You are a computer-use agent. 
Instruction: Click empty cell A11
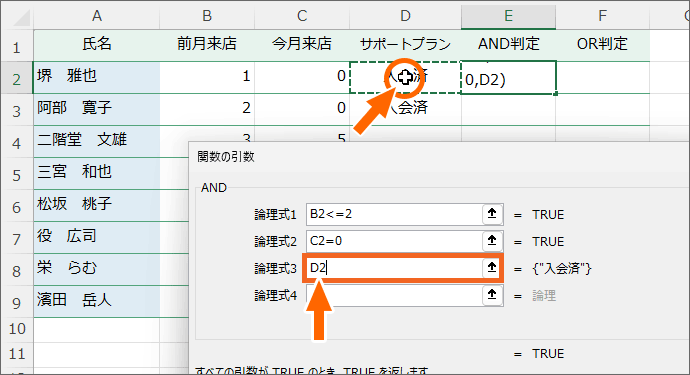pyautogui.click(x=97, y=354)
